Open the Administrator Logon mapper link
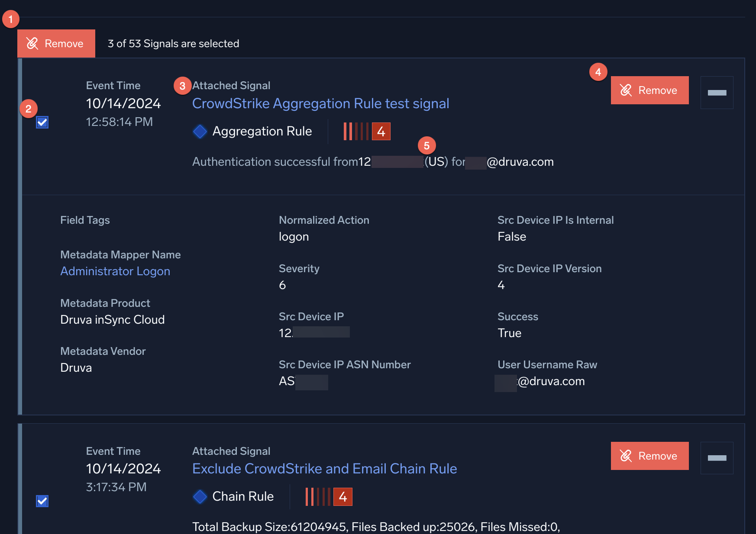 (x=115, y=271)
